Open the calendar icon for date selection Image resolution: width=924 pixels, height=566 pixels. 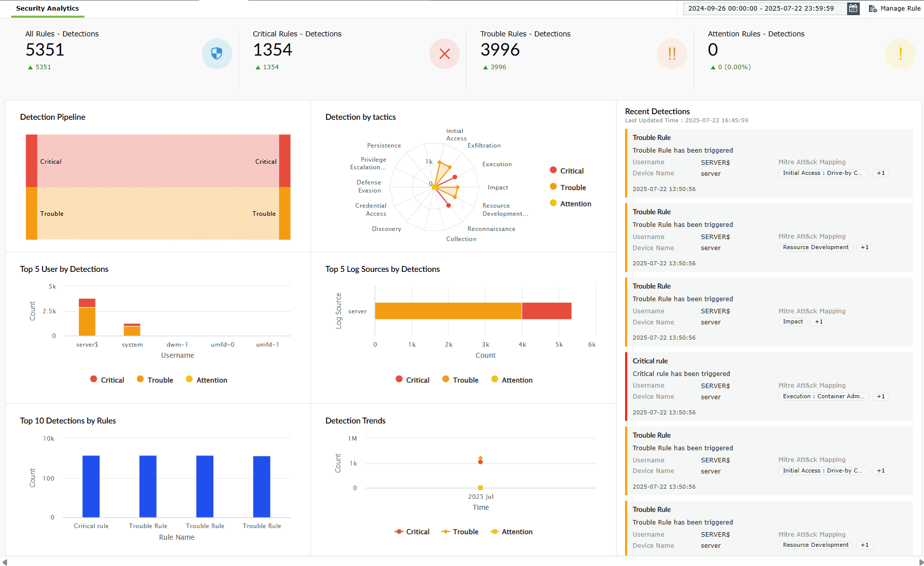click(853, 9)
